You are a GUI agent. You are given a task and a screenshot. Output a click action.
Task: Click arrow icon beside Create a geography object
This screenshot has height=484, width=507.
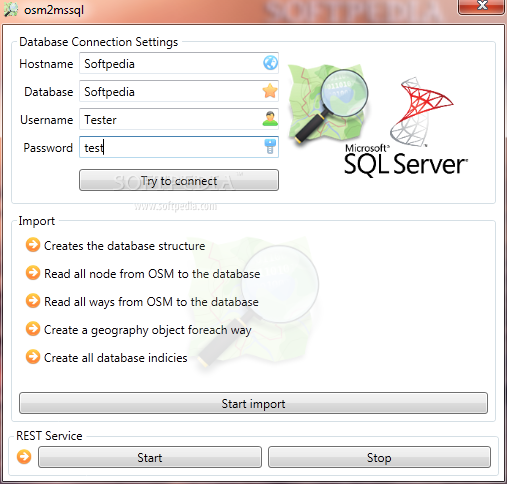coord(33,329)
